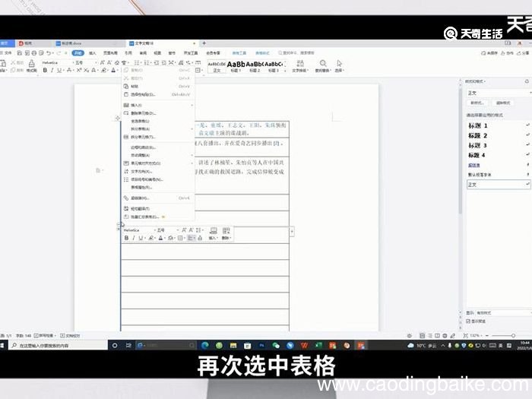
Task: Click the Microsoft Edge icon in taskbar
Action: (204, 345)
